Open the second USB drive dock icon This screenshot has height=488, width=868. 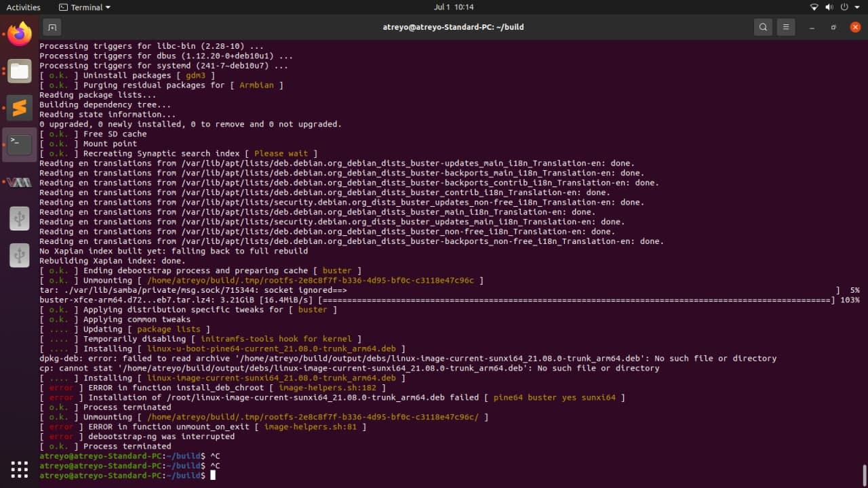[20, 255]
